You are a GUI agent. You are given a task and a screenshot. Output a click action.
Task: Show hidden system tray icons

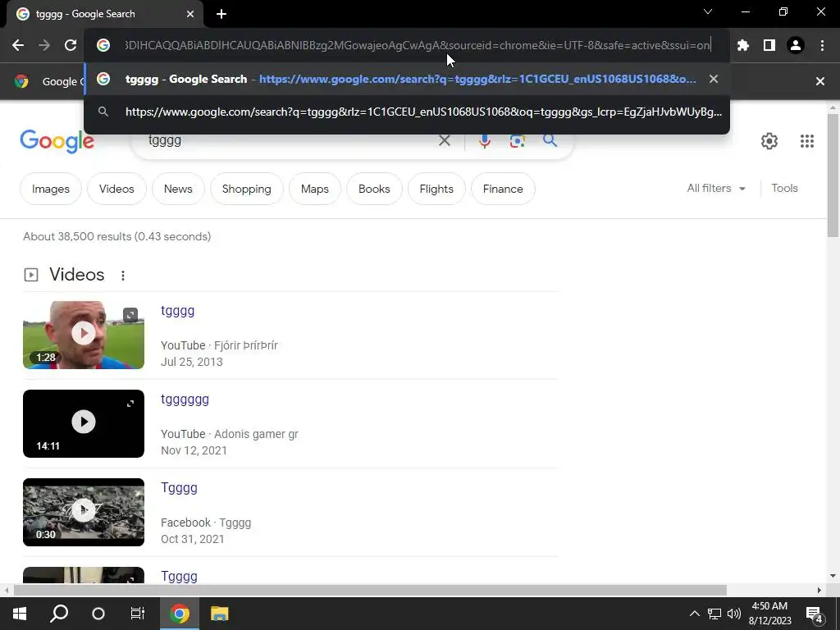[694, 614]
